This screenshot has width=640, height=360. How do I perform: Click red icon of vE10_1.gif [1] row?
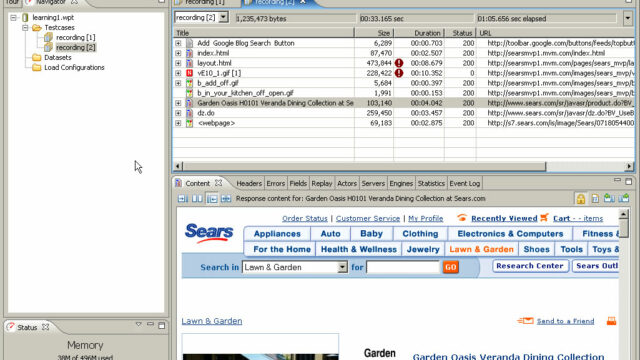point(189,73)
